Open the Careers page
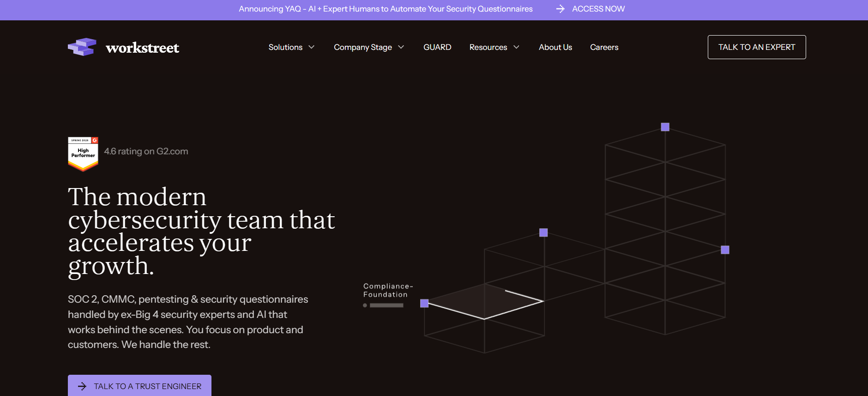868x396 pixels. point(604,47)
